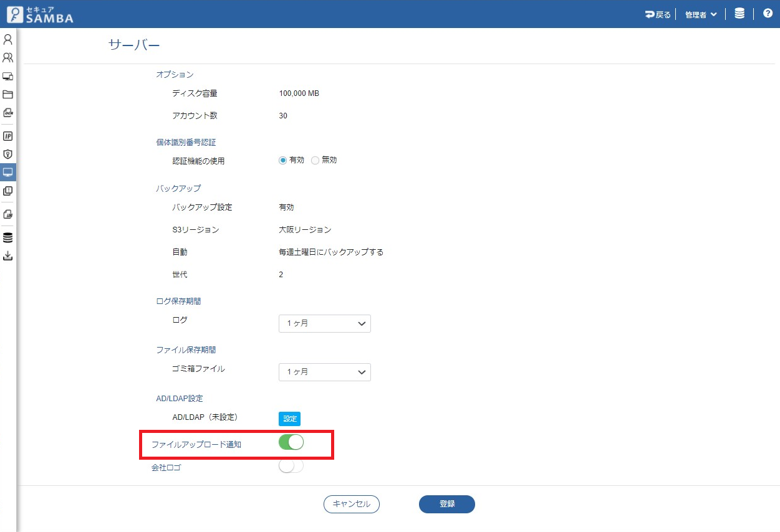Open the 管理者 account menu
This screenshot has width=780, height=532.
(700, 14)
